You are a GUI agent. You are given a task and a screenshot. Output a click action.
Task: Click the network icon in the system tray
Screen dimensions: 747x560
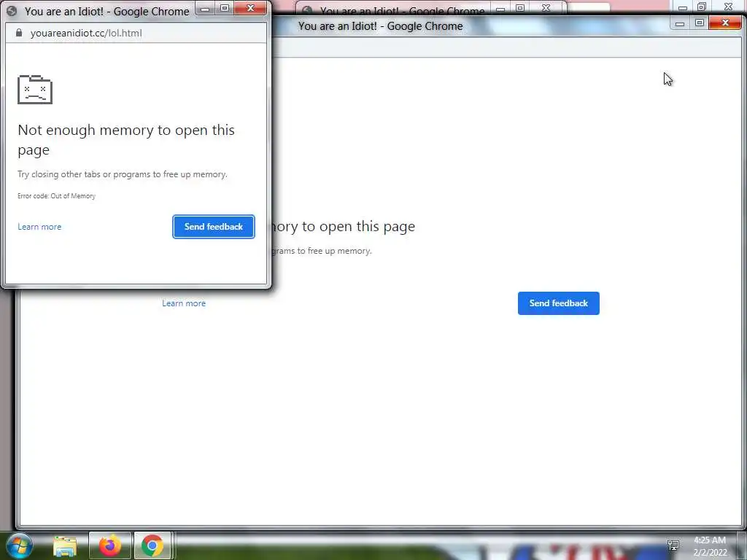click(673, 545)
